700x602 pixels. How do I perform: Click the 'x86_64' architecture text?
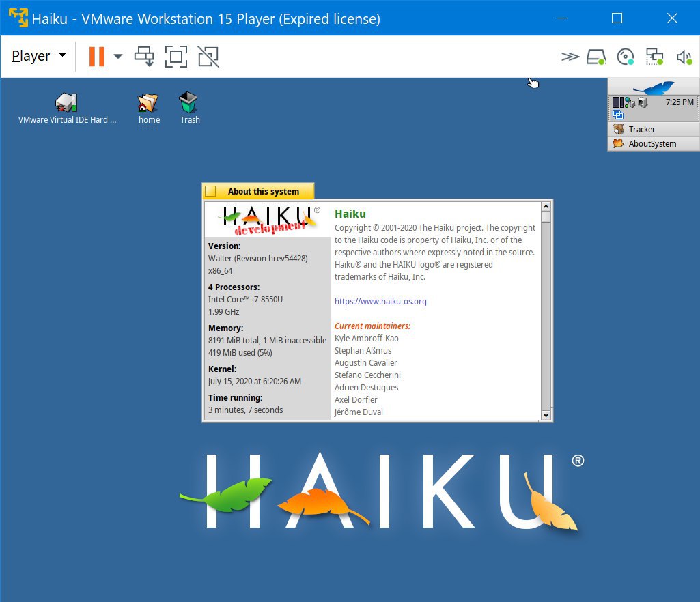(x=220, y=271)
